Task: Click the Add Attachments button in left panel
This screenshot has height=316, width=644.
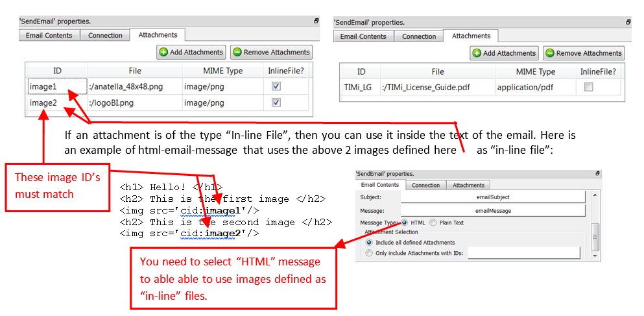Action: tap(191, 52)
